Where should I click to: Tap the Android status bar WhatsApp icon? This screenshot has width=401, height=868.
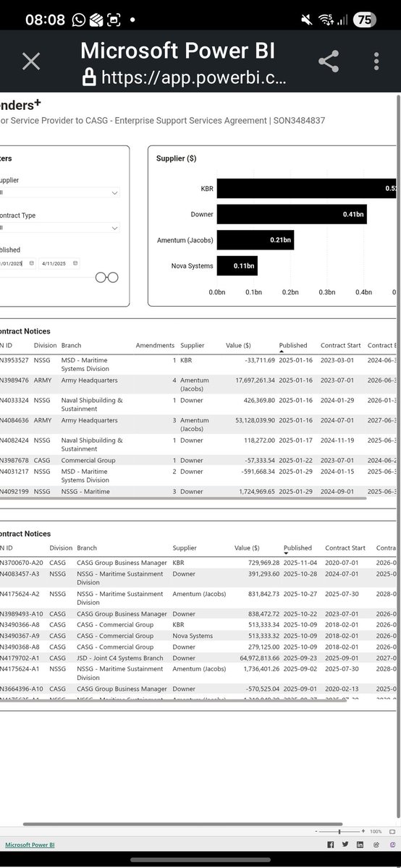78,20
